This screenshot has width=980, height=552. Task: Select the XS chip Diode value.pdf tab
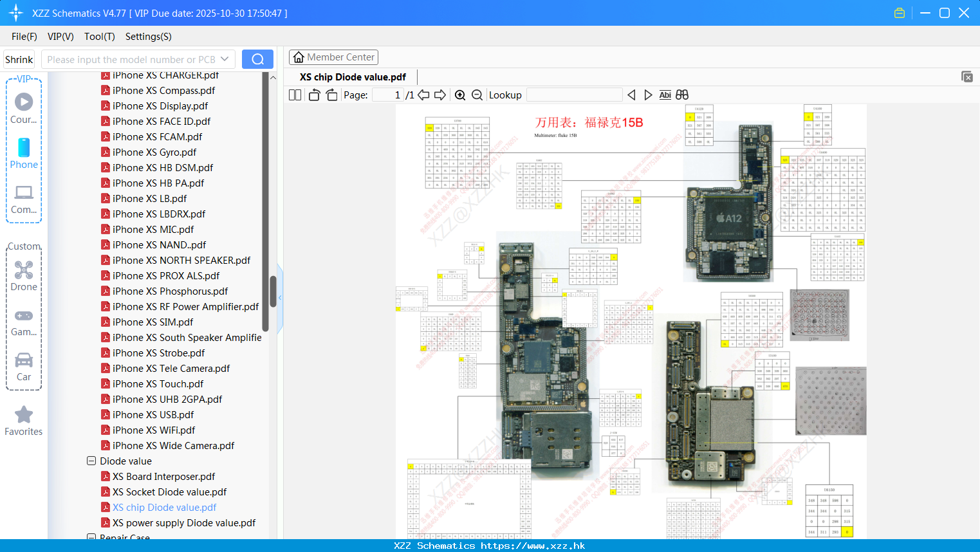(x=353, y=77)
